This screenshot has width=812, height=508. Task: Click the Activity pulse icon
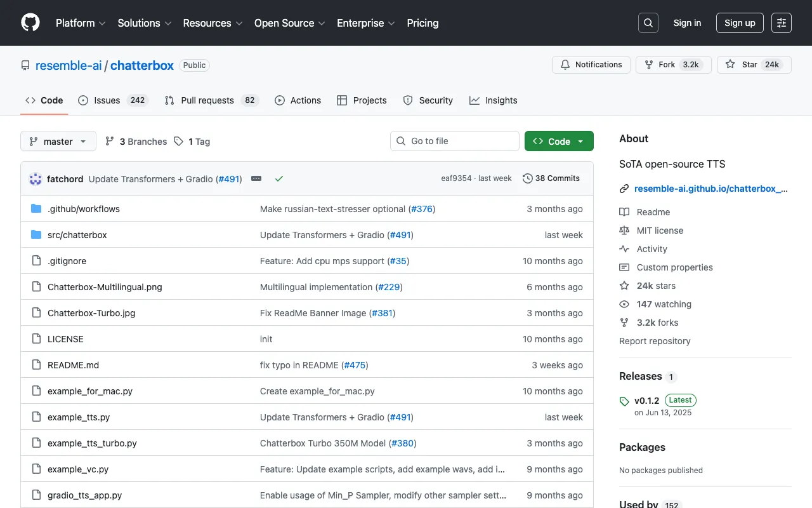tap(625, 248)
